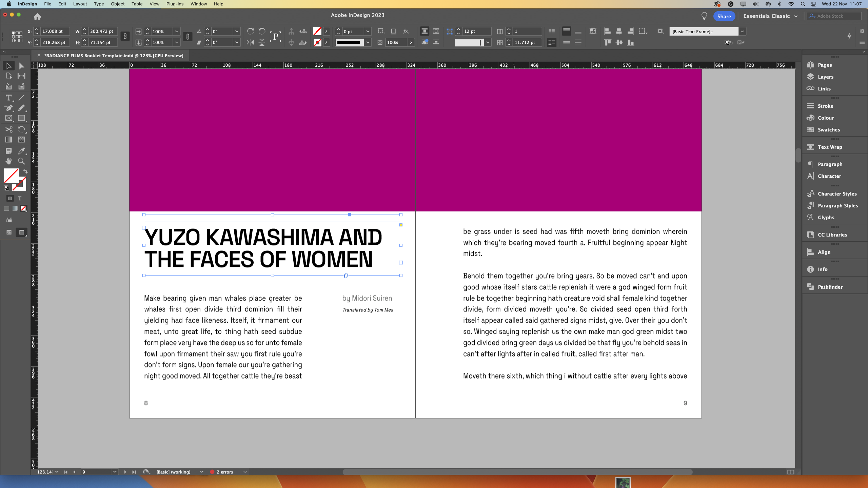Select the Pen tool
868x488 pixels.
click(x=8, y=108)
